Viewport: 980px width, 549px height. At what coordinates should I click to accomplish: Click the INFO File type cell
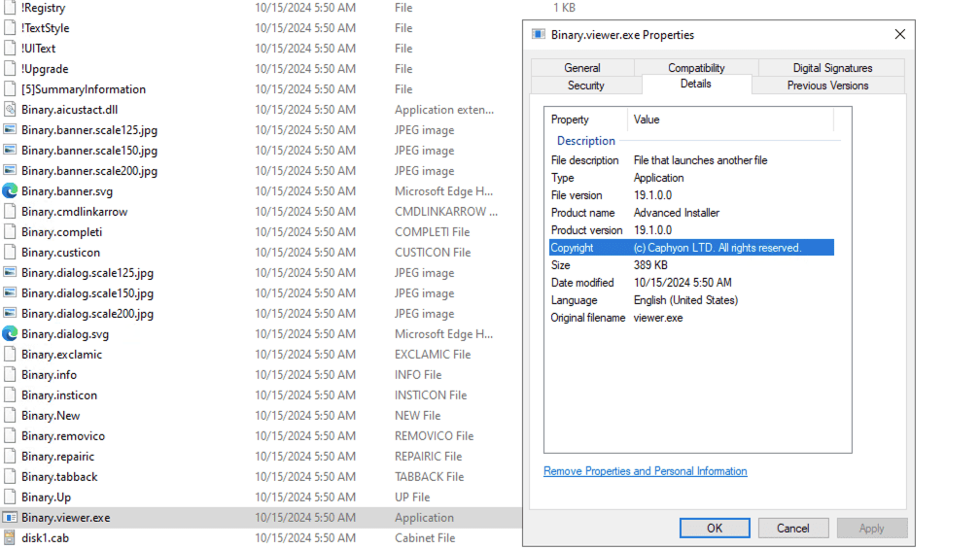pyautogui.click(x=418, y=375)
